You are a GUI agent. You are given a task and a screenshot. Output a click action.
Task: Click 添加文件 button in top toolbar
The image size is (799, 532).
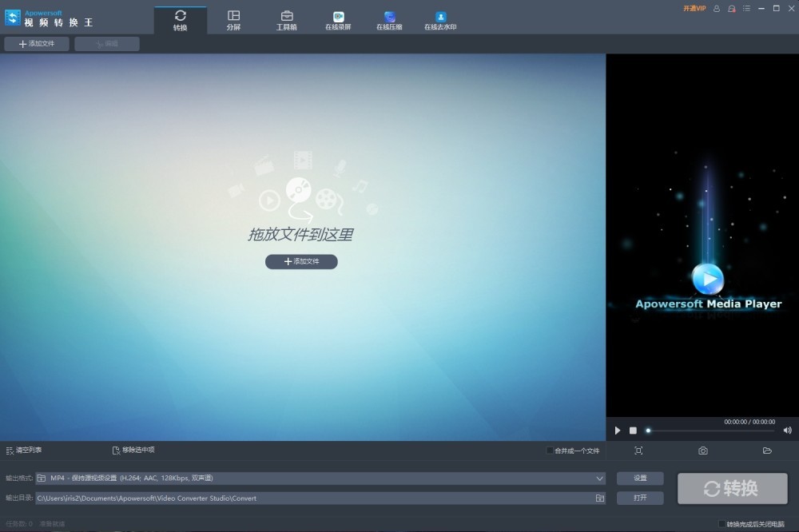tap(37, 44)
